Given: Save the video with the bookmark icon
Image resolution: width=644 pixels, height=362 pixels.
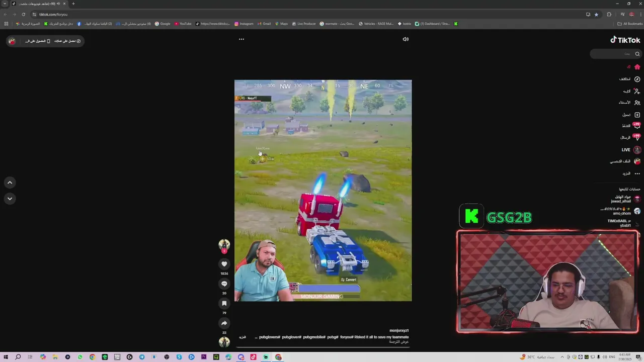Looking at the screenshot, I should [224, 303].
